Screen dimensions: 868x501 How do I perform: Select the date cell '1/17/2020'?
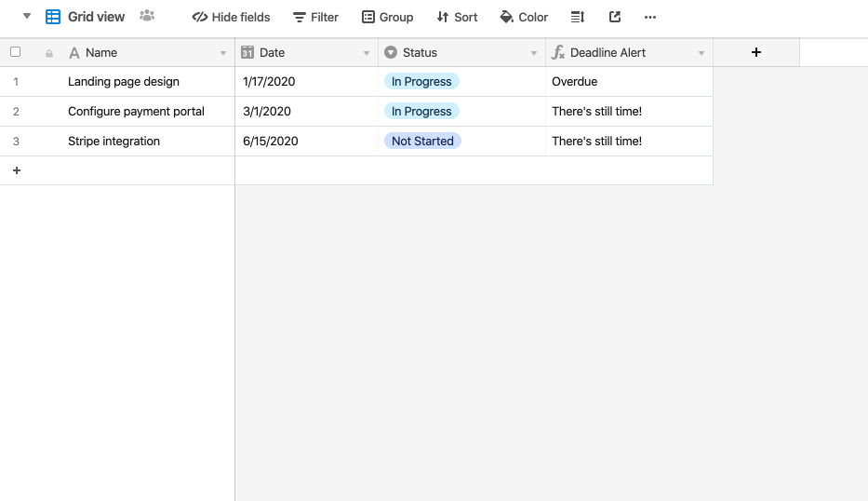click(307, 81)
